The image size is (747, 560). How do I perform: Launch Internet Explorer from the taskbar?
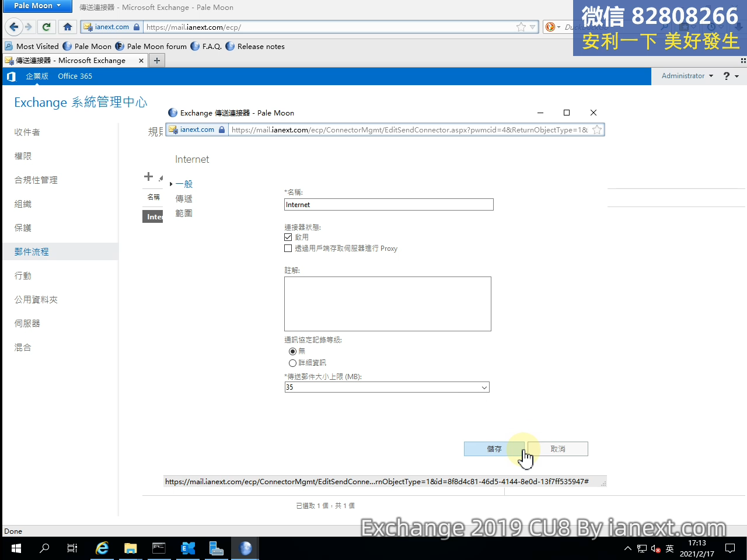tap(102, 548)
